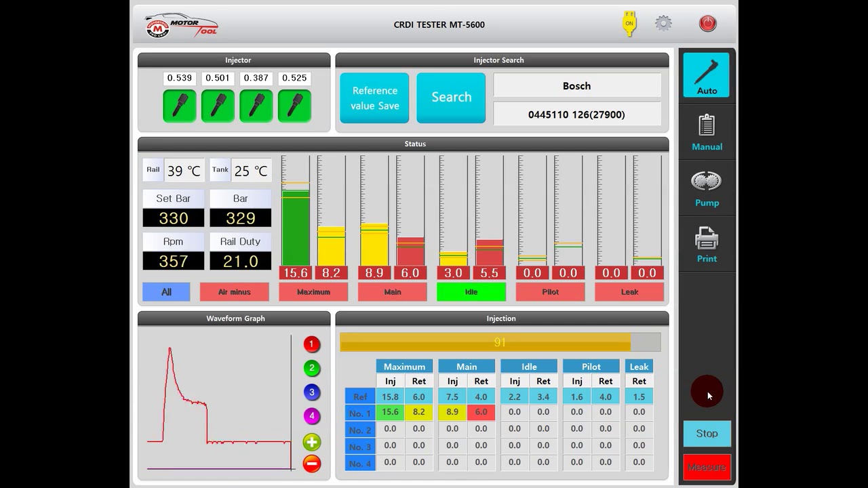This screenshot has width=868, height=488.
Task: Click the injection progress bar at 91
Action: (x=500, y=342)
